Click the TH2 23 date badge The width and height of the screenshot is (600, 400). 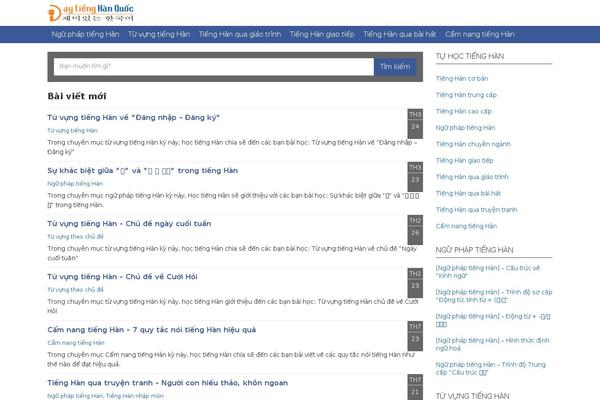coord(415,283)
